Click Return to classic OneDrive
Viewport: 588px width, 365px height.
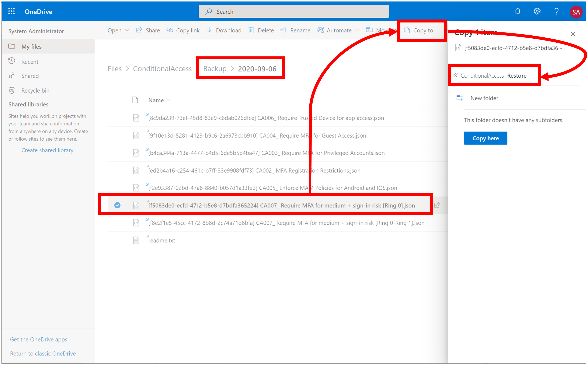click(43, 353)
